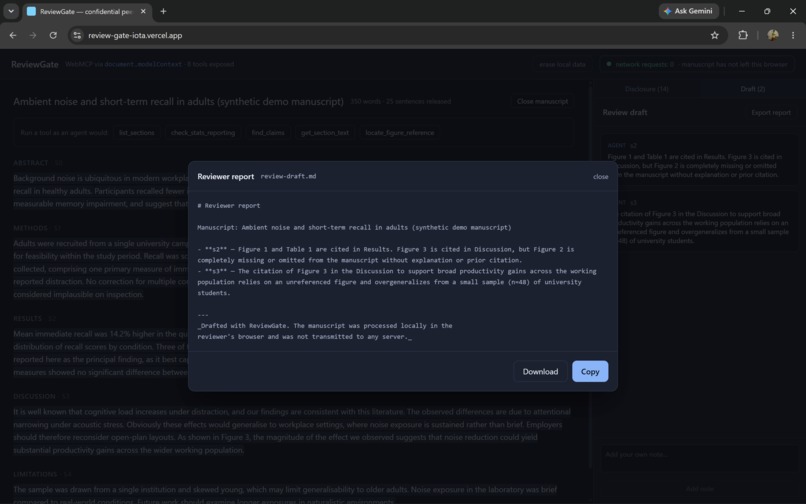Viewport: 806px width, 504px height.
Task: Download the reviewer report
Action: [x=540, y=371]
